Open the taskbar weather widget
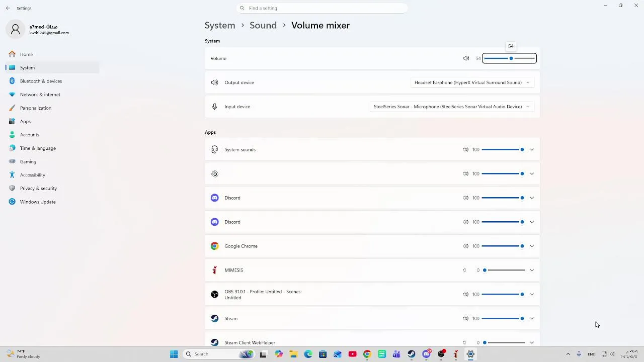Image resolution: width=644 pixels, height=362 pixels. (23, 354)
